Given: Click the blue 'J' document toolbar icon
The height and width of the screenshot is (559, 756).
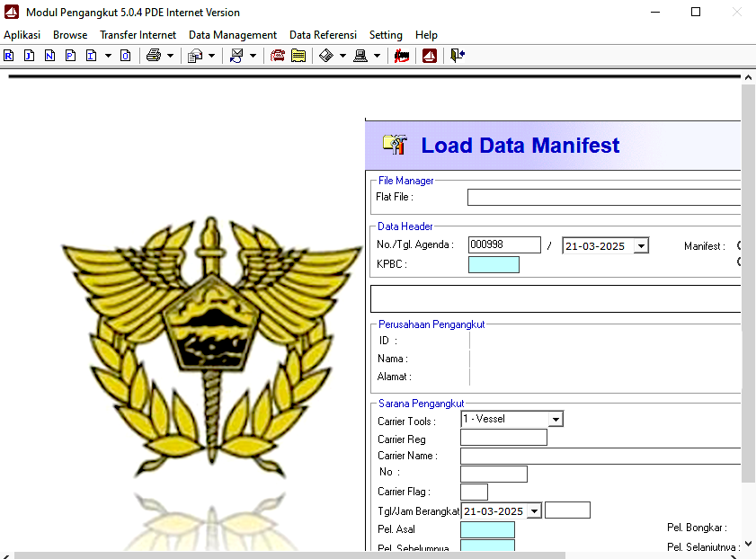Looking at the screenshot, I should [x=29, y=56].
